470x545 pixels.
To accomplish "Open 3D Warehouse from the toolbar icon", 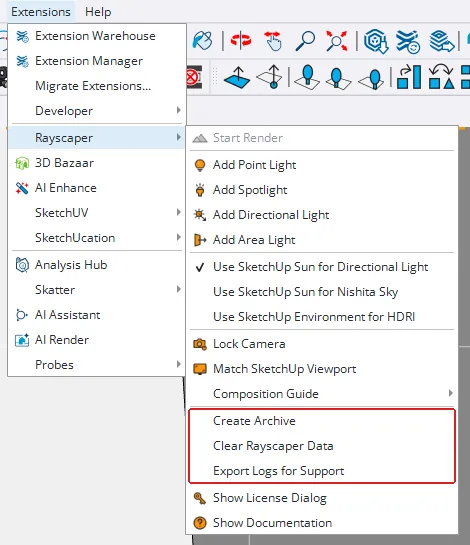I will 376,41.
